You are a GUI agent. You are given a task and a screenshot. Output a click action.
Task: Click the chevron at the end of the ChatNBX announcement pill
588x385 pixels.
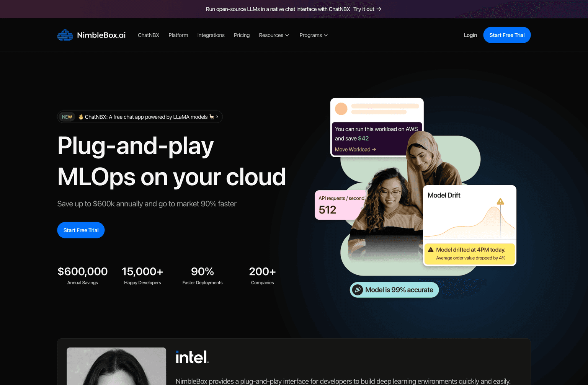pyautogui.click(x=217, y=117)
